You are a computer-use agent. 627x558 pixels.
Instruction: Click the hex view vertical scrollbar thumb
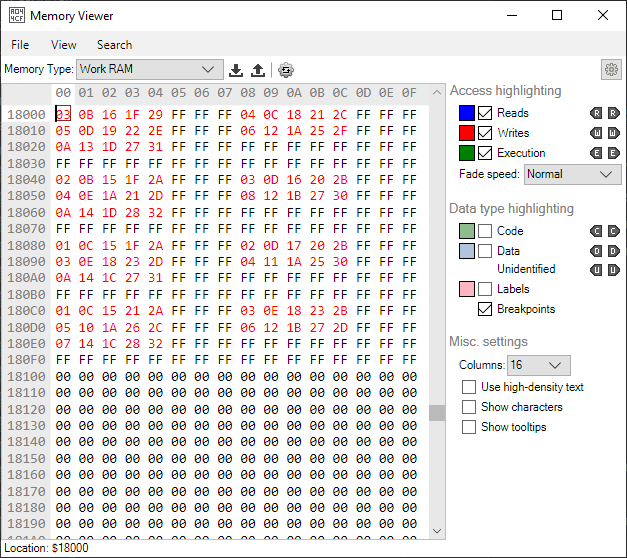437,413
